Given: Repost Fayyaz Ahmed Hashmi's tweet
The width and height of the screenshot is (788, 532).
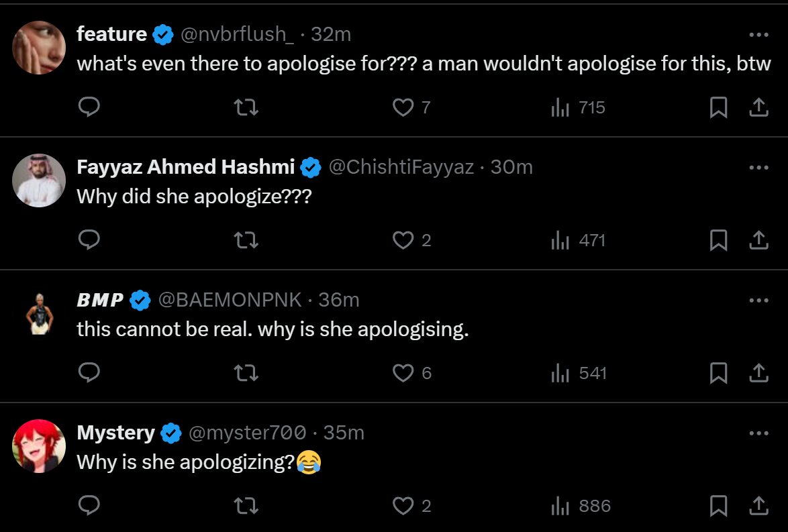Looking at the screenshot, I should click(x=246, y=240).
